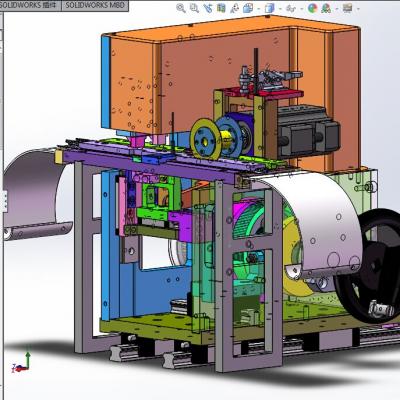The width and height of the screenshot is (400, 400).
Task: Switch to the SOLIDWORKS 插件 tab
Action: tap(31, 5)
